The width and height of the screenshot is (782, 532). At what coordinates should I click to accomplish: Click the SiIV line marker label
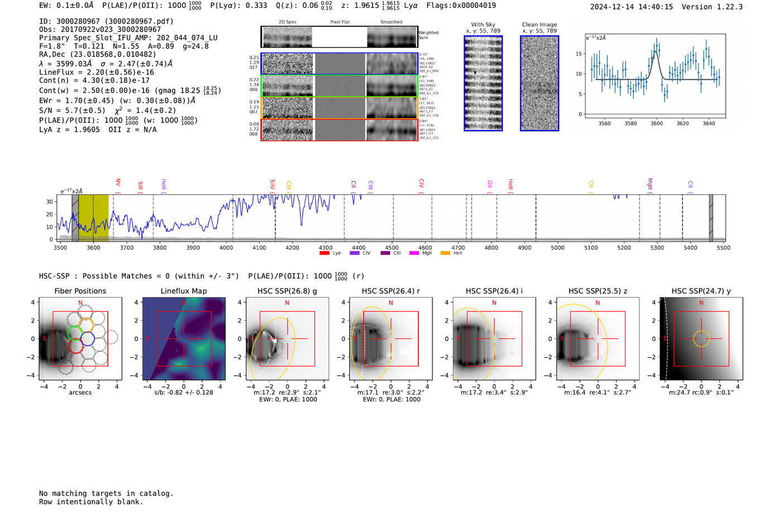[x=273, y=184]
